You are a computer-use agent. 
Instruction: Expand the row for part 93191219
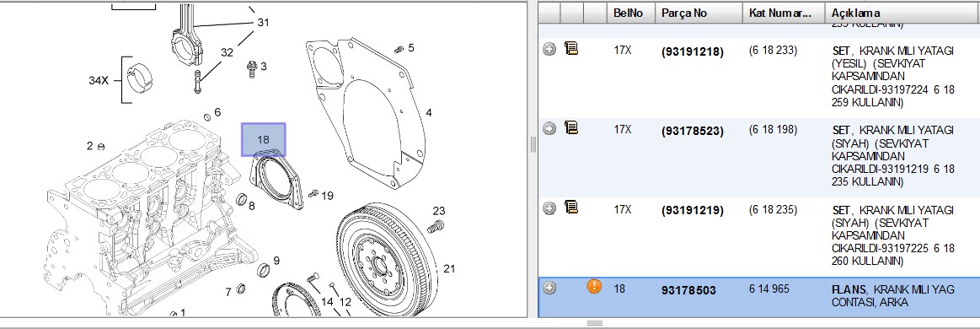[x=549, y=208]
